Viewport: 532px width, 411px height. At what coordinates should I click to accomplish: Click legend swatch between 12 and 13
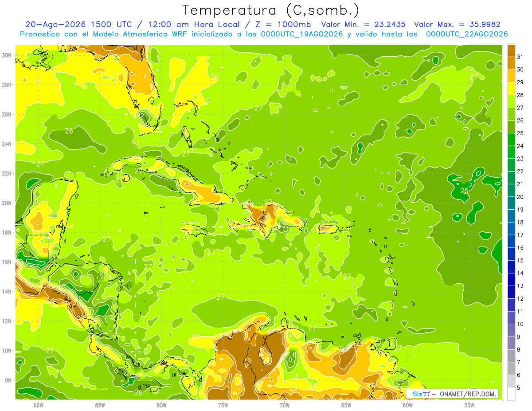[511, 292]
